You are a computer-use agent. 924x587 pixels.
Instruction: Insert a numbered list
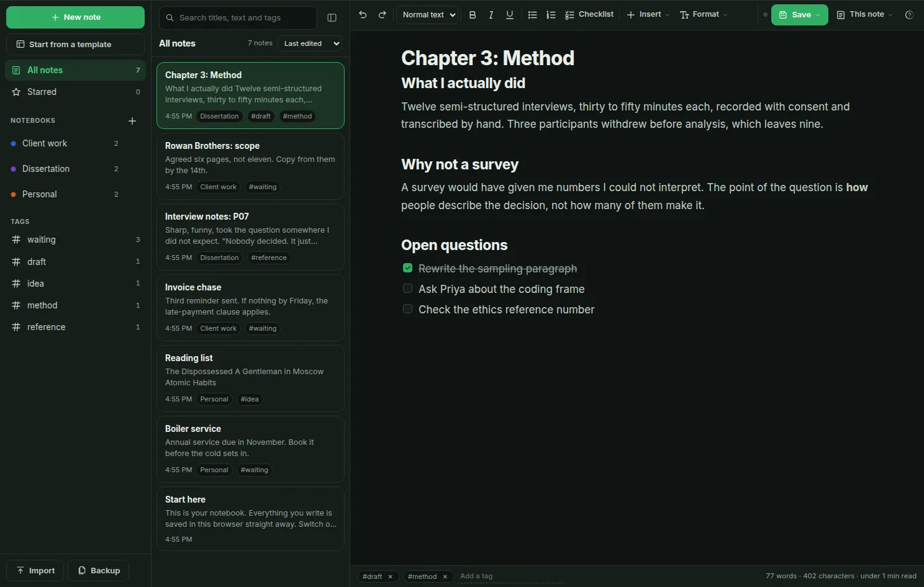[551, 15]
